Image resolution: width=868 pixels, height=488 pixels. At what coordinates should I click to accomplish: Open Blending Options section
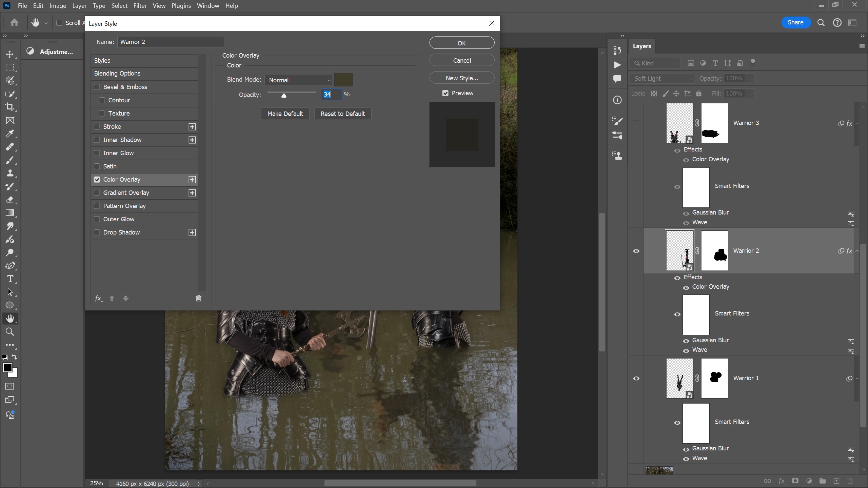(117, 74)
